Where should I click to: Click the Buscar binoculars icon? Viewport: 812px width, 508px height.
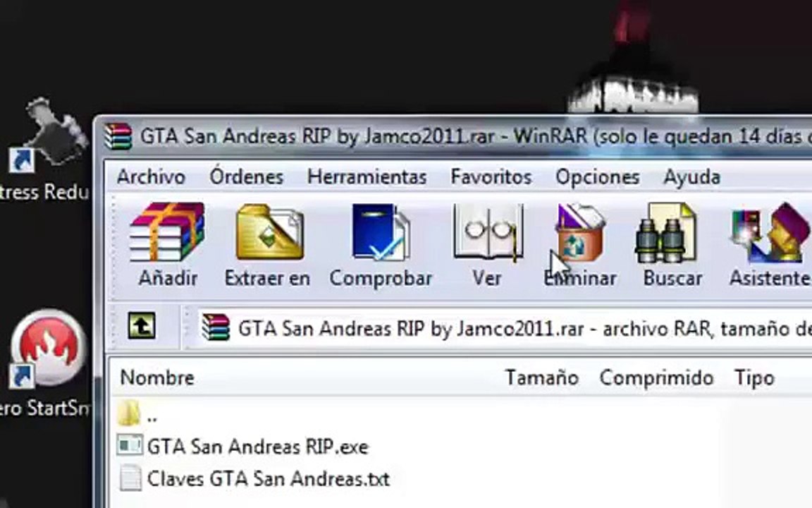click(666, 233)
